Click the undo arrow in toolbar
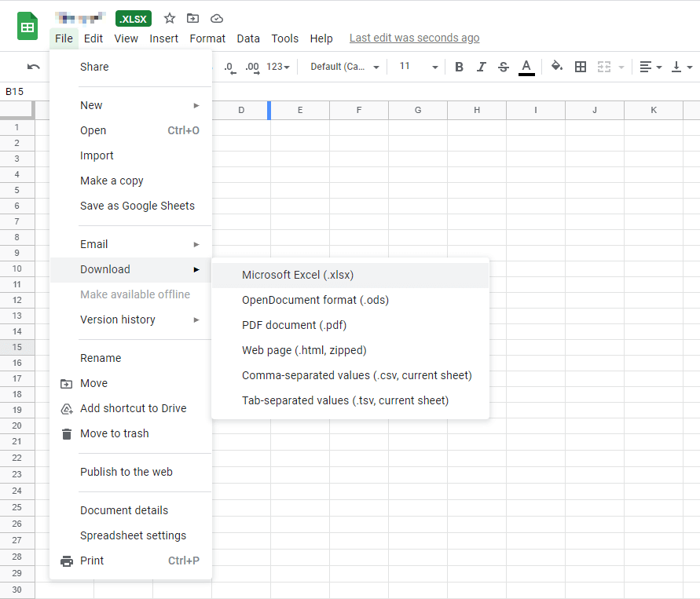This screenshot has height=599, width=700. coord(33,67)
